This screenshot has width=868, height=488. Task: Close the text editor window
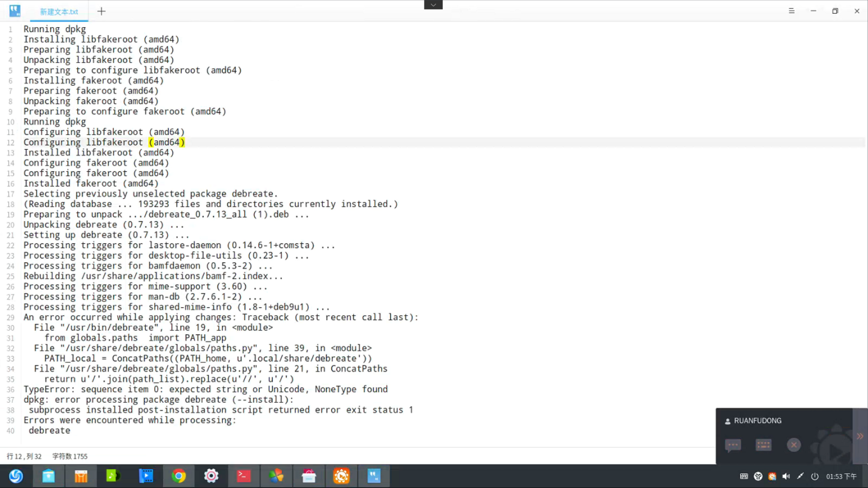pyautogui.click(x=857, y=11)
